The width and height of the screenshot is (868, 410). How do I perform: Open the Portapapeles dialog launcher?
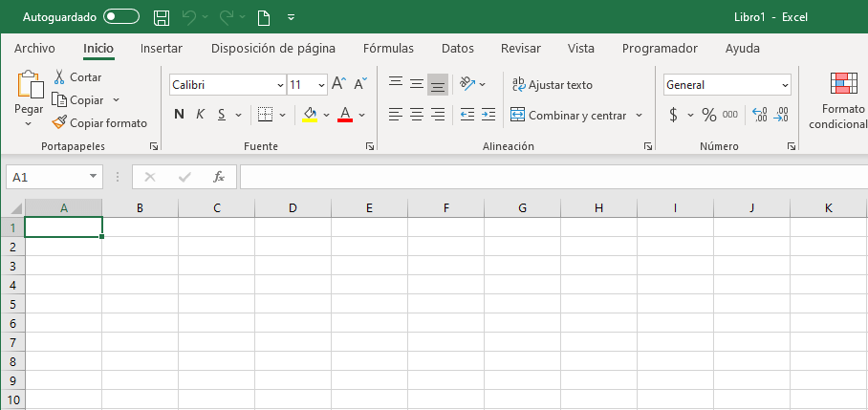click(x=154, y=146)
